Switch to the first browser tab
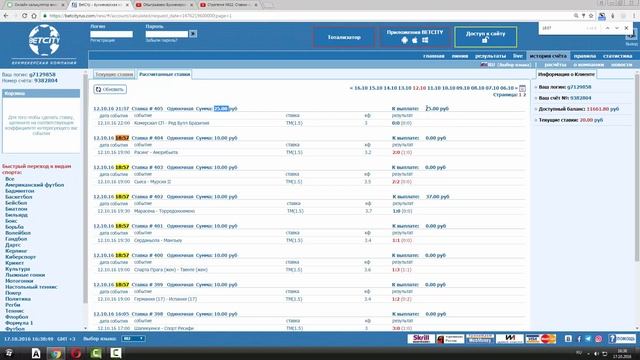Screen dimensions: 640x360 point(35,5)
